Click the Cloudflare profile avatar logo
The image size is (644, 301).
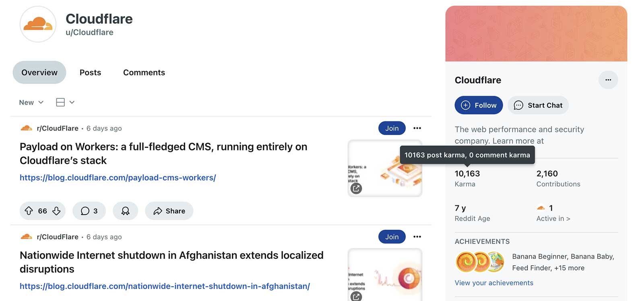[x=38, y=24]
